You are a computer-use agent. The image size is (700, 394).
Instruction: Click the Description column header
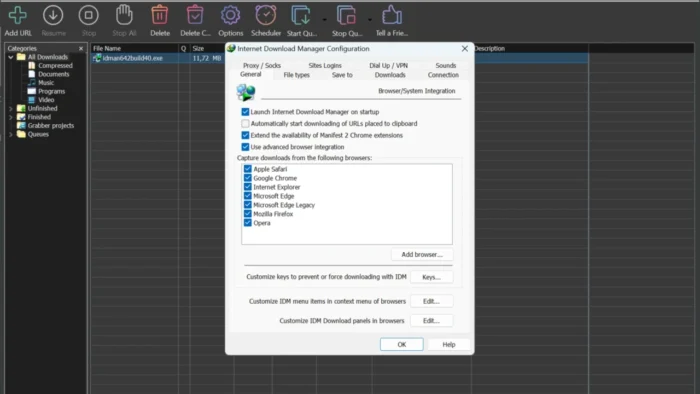point(530,48)
